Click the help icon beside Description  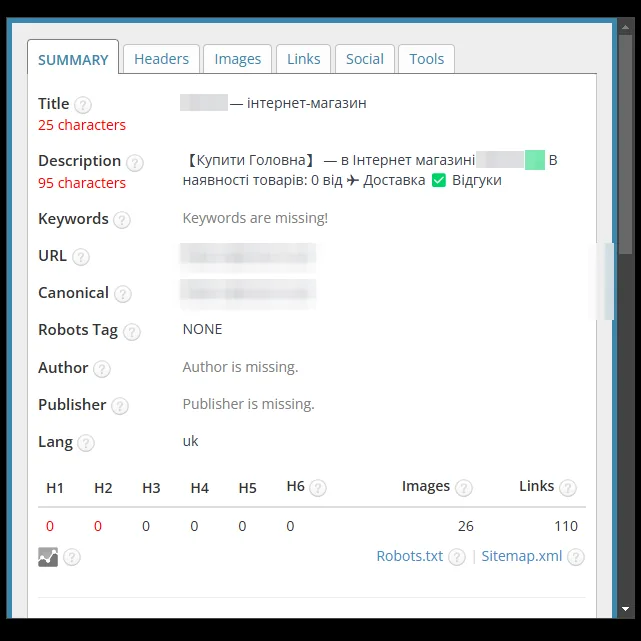tap(134, 163)
